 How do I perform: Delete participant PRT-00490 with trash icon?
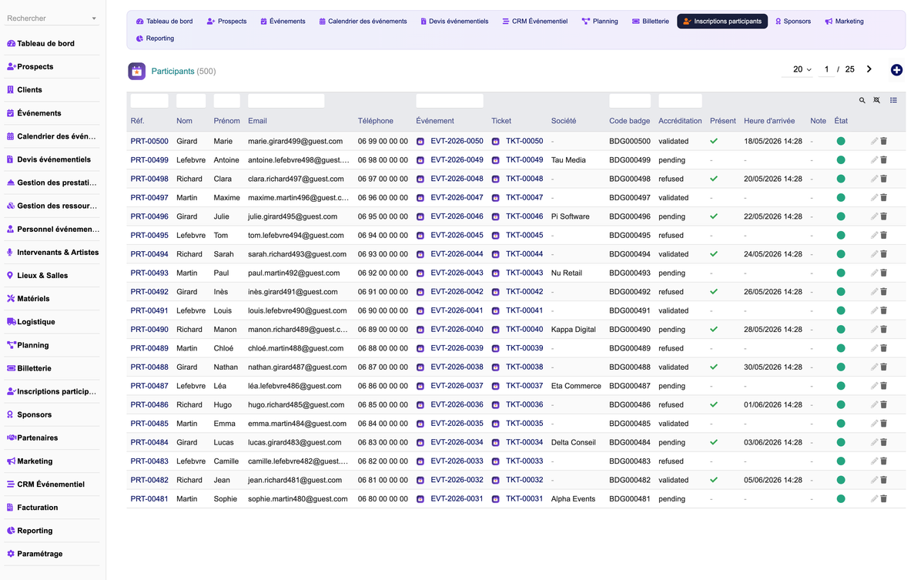coord(884,330)
